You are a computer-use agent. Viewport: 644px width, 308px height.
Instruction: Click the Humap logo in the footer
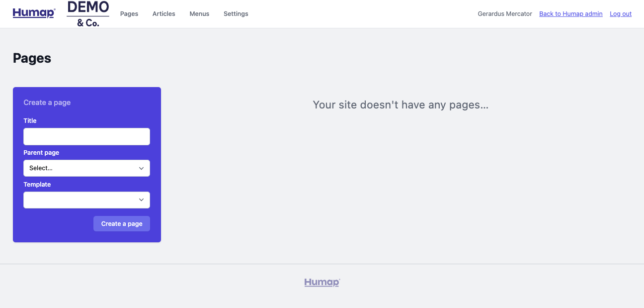(x=322, y=282)
